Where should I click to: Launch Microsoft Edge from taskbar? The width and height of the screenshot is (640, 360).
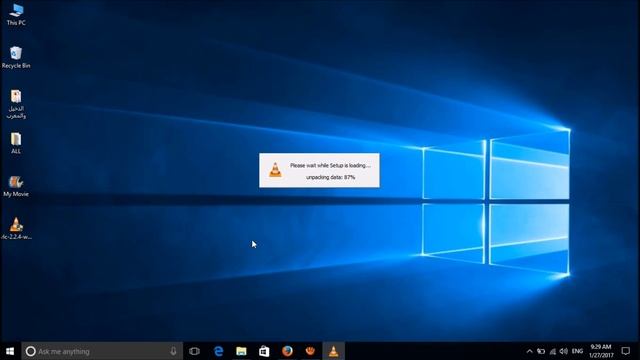218,351
